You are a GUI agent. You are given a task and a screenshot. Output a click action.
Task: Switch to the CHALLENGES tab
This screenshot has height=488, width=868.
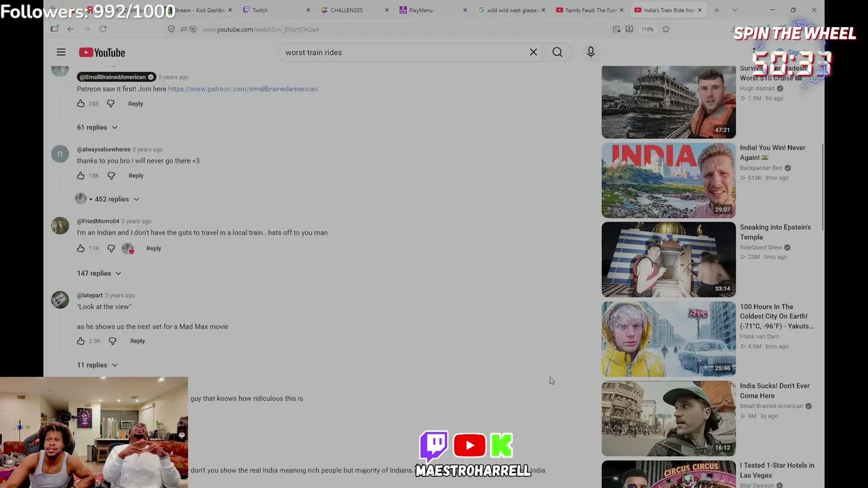(x=355, y=10)
